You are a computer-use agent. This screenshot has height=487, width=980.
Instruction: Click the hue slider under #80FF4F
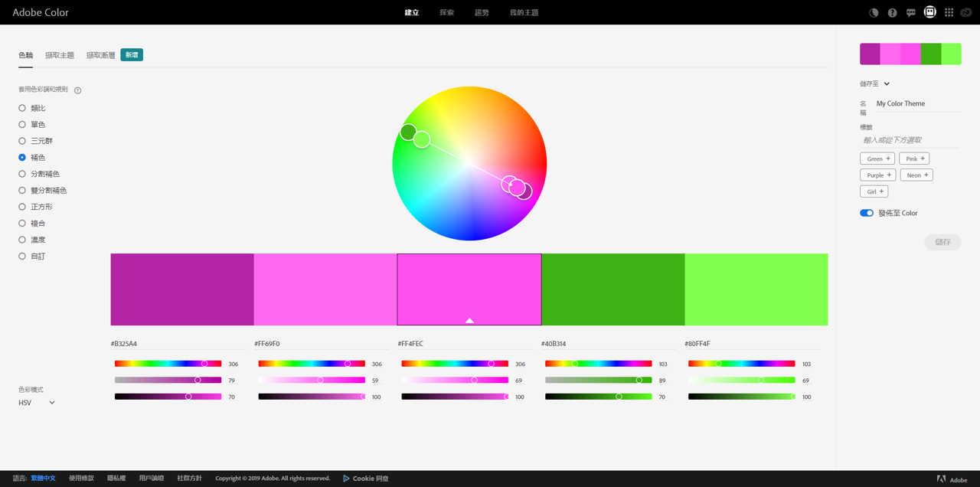click(742, 364)
